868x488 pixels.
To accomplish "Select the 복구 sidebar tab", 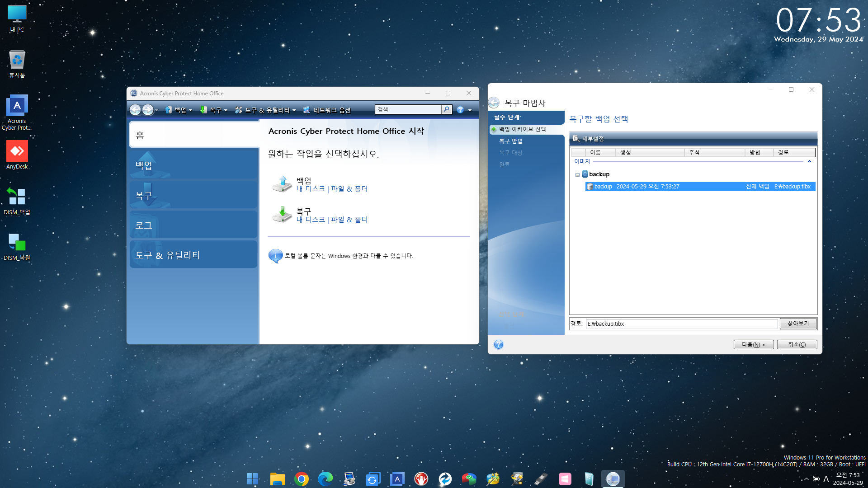I will pyautogui.click(x=193, y=195).
